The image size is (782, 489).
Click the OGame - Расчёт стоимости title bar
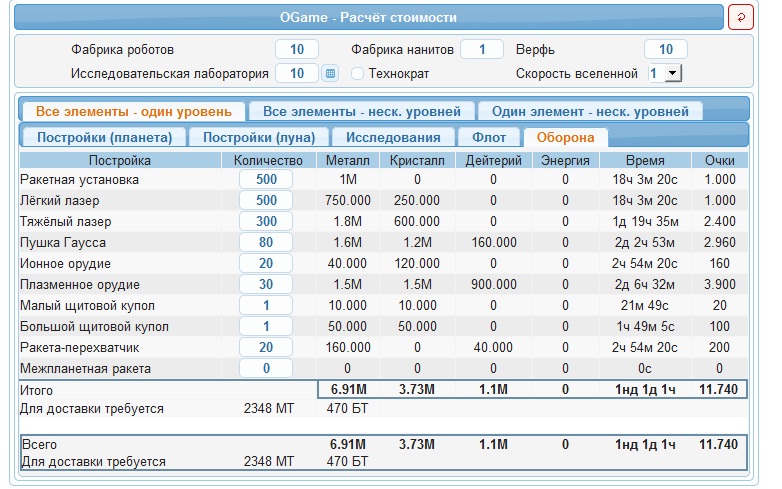(369, 17)
